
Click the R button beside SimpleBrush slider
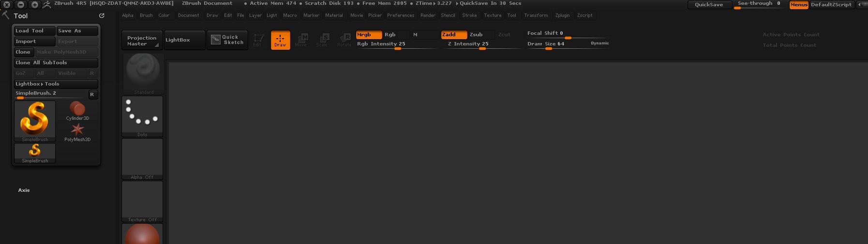92,94
